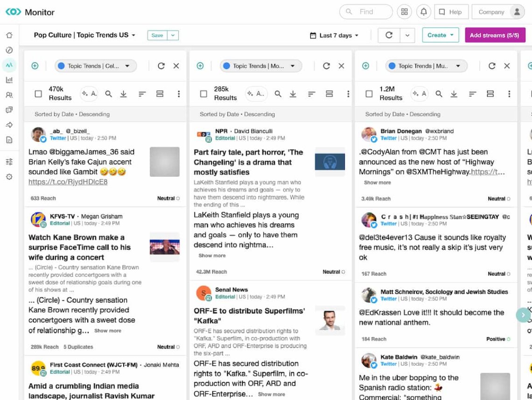Open more options for the 470k results stream
The width and height of the screenshot is (532, 400).
(x=178, y=94)
